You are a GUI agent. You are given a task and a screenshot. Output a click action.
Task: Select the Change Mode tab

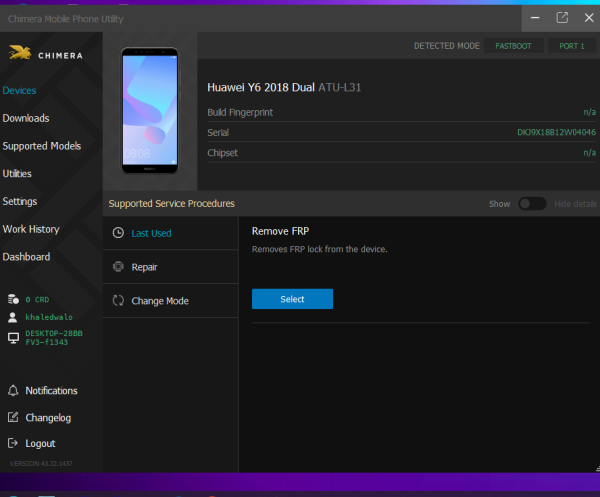click(x=170, y=301)
